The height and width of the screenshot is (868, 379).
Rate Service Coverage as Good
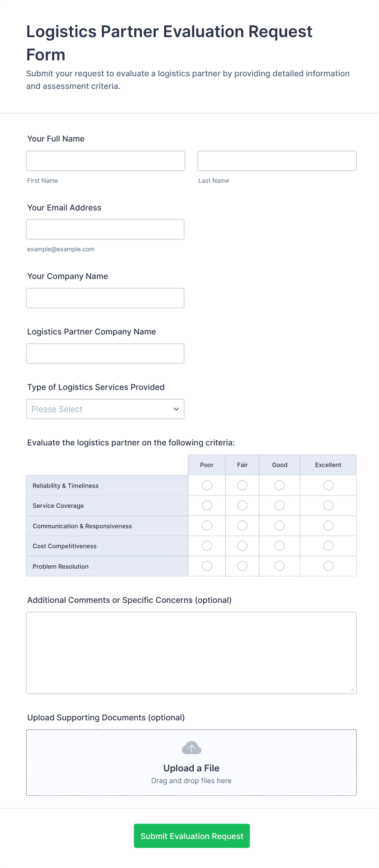280,506
